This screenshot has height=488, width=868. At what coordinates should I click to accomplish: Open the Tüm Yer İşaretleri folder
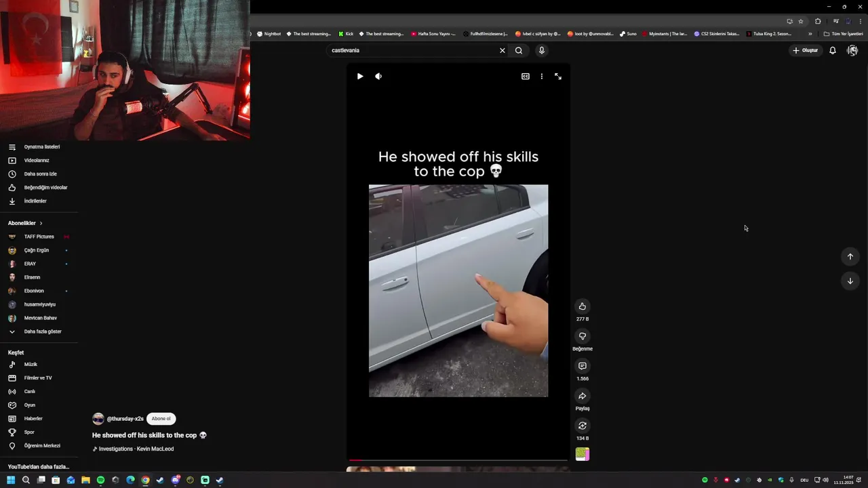843,34
